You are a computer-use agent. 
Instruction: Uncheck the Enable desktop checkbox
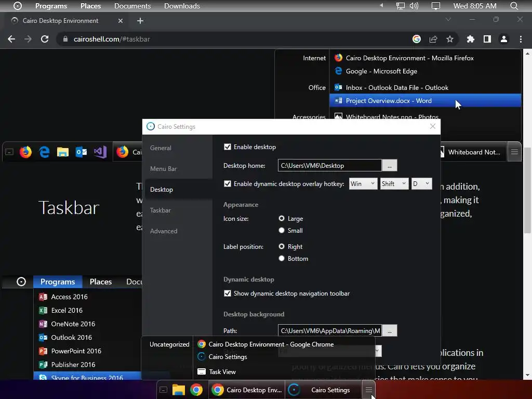pos(228,147)
